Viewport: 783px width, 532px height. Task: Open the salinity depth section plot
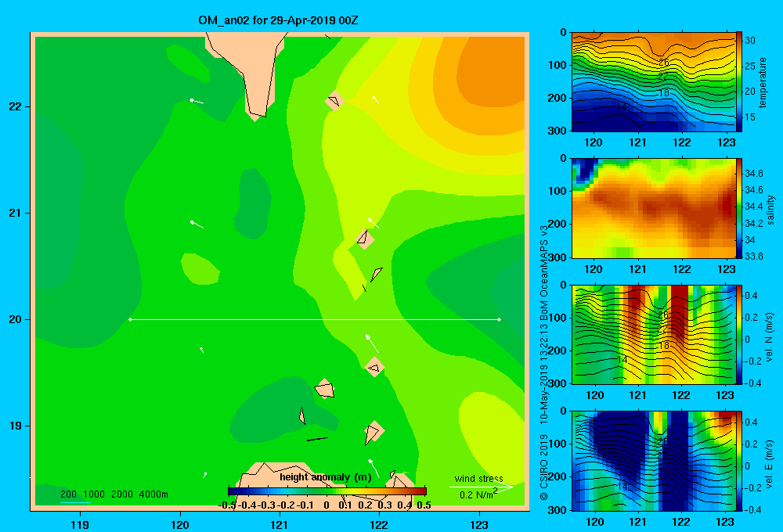(654, 208)
